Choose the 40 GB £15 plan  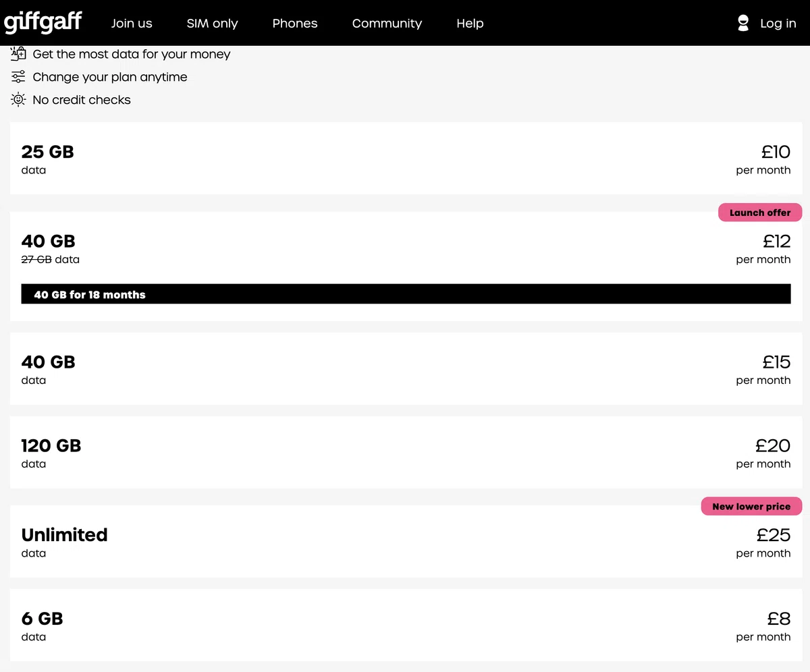point(406,368)
